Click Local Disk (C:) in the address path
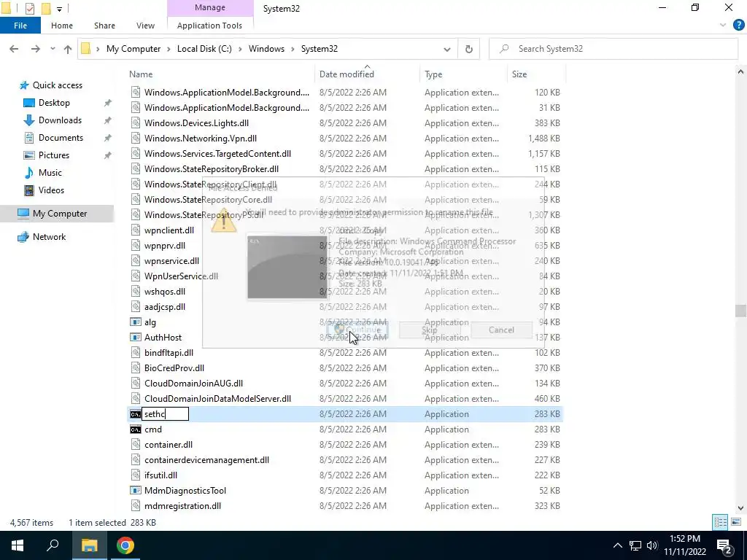Viewport: 747px width, 560px height. click(204, 49)
